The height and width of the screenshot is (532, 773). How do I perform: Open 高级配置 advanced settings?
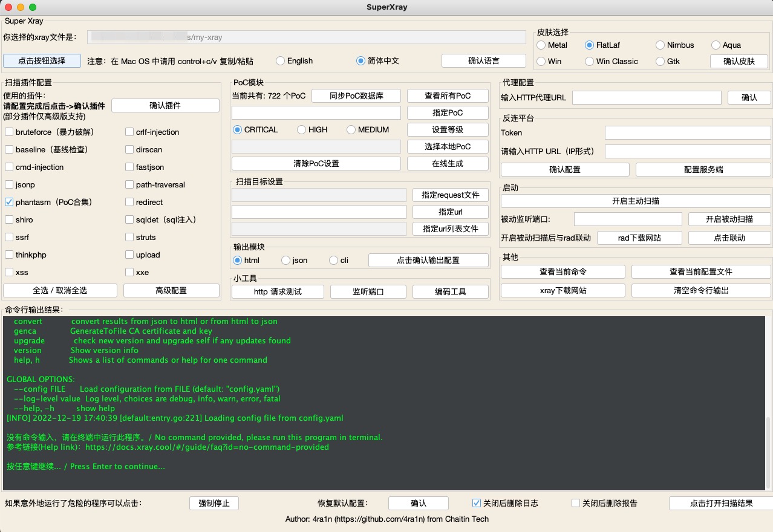[x=171, y=290]
